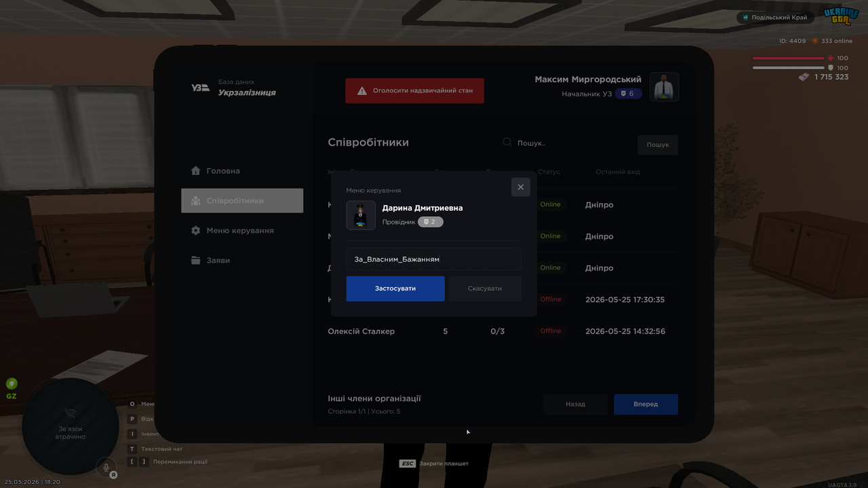
Task: Open the Меню керування sidebar item
Action: (x=242, y=230)
